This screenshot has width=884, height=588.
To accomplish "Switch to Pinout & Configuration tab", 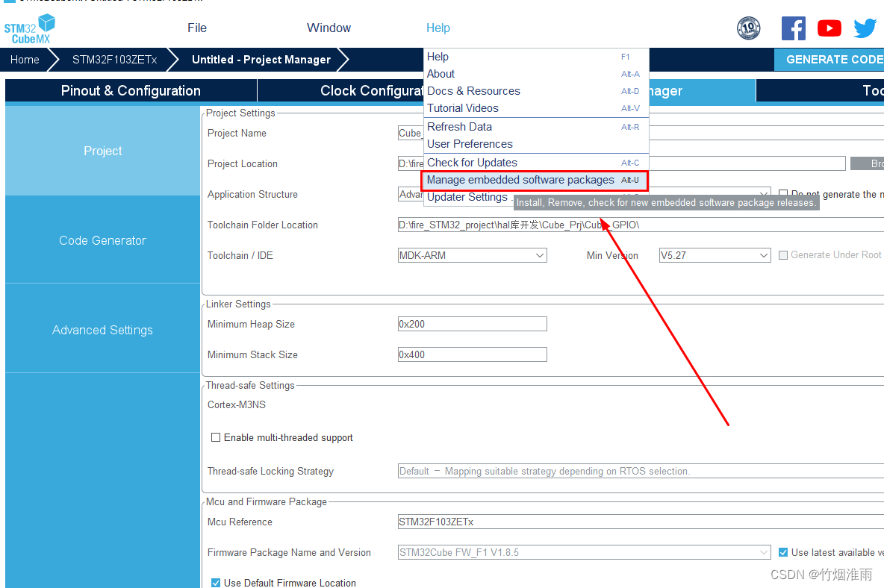I will click(131, 91).
